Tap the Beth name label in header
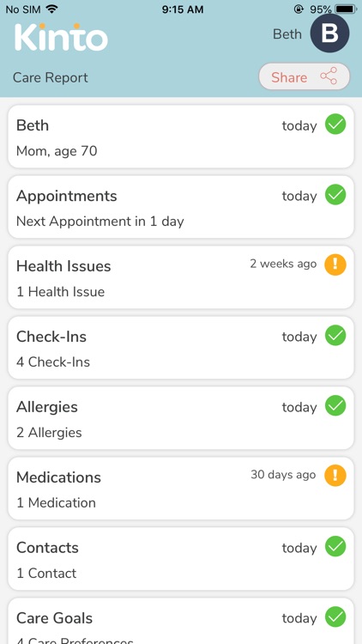This screenshot has width=362, height=644. 287,34
